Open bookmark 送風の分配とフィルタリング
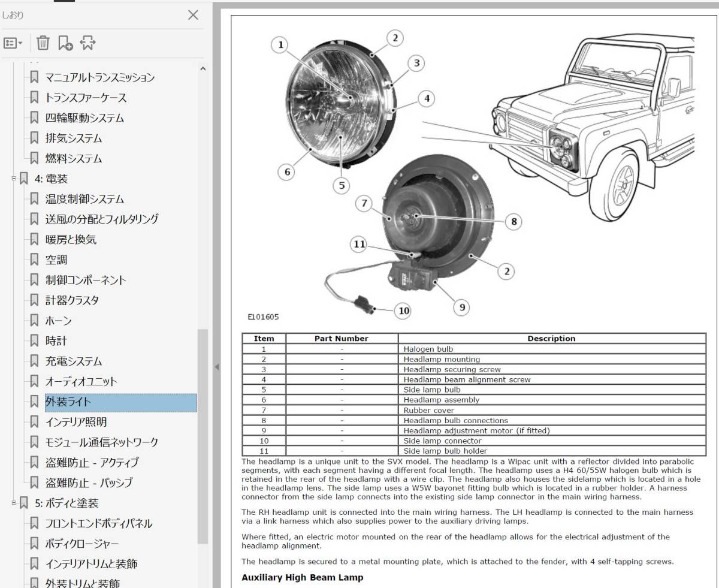This screenshot has width=719, height=588. pos(102,219)
